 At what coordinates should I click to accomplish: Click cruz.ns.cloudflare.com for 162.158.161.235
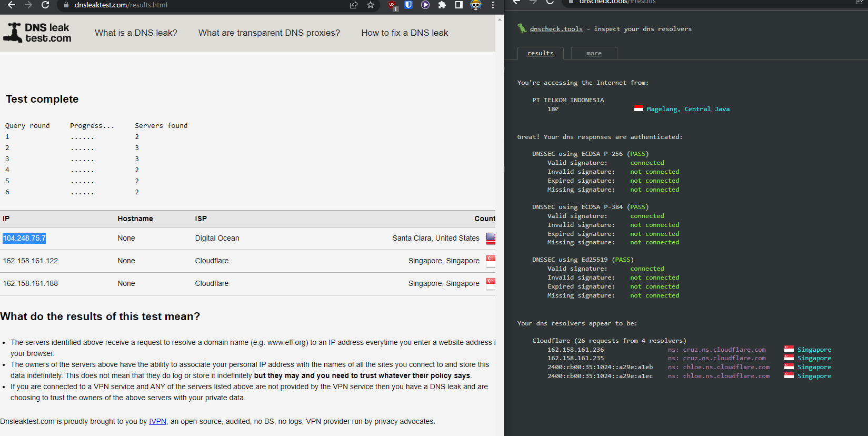click(724, 358)
